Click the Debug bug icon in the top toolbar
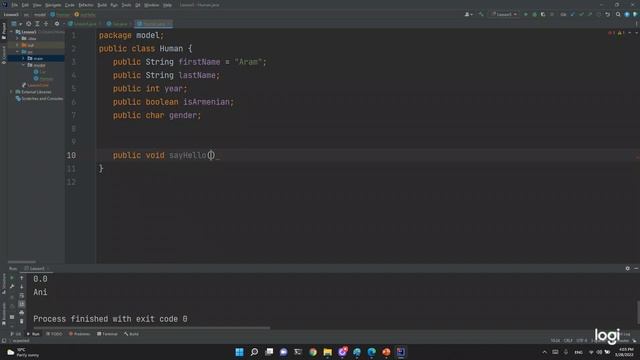Screen dimensions: 640x360 pyautogui.click(x=534, y=14)
